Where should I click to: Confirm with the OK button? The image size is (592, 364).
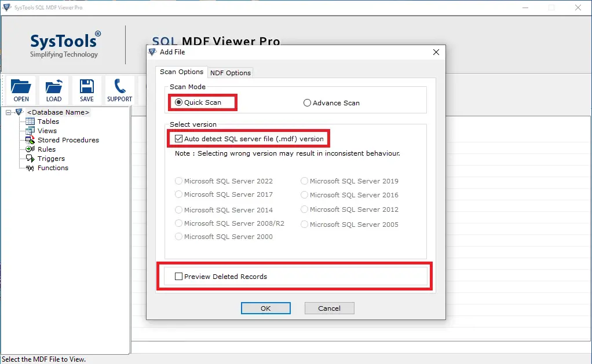coord(266,308)
